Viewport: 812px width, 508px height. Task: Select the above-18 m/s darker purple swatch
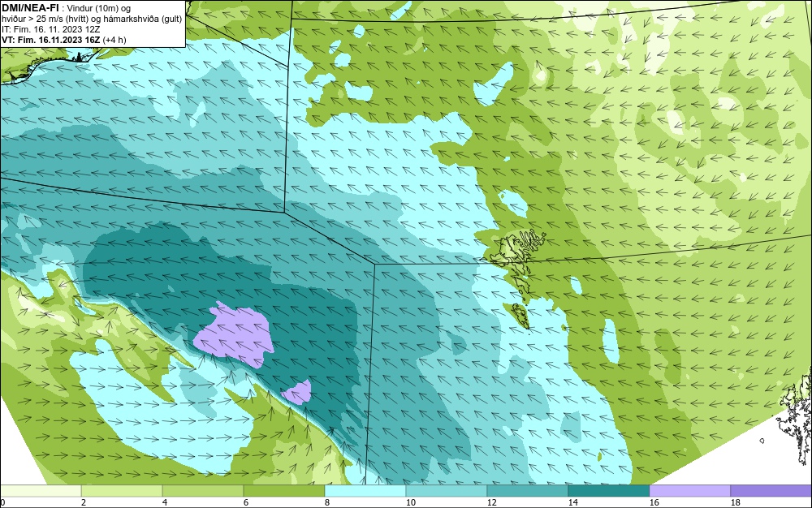771,490
